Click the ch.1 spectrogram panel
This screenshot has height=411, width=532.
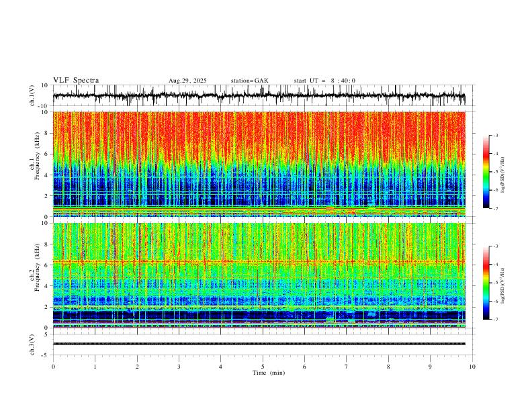tap(259, 164)
